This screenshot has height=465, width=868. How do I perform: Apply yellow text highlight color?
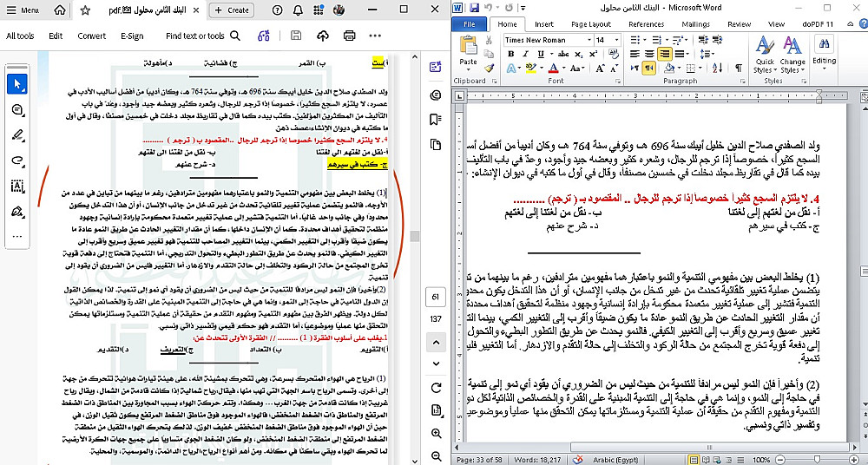pyautogui.click(x=530, y=68)
